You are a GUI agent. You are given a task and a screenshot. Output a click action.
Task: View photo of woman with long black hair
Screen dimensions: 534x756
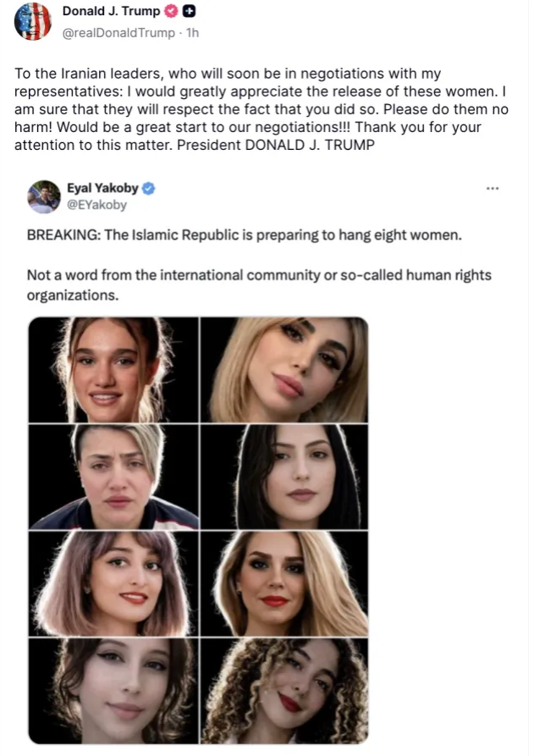[x=284, y=477]
